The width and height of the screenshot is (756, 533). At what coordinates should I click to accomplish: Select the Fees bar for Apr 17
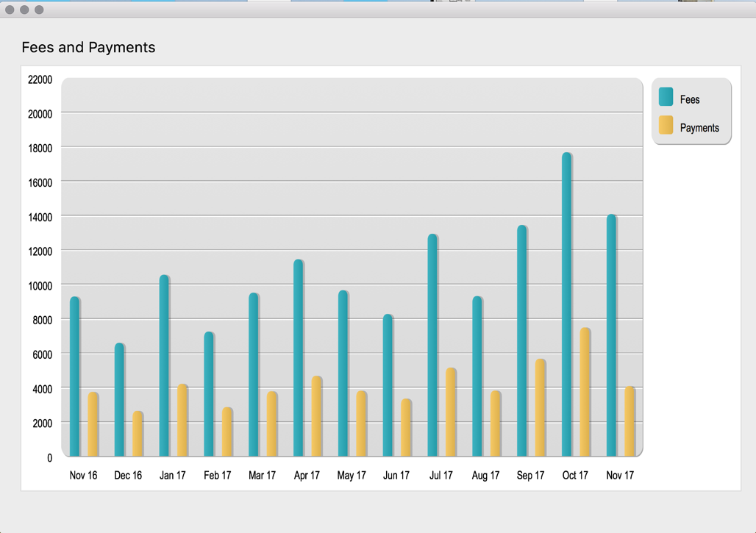click(298, 353)
